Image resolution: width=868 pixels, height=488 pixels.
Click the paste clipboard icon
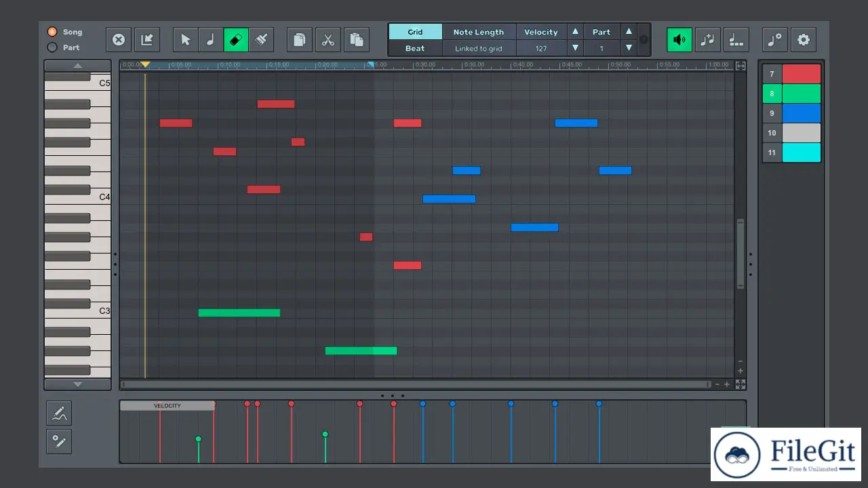tap(357, 40)
